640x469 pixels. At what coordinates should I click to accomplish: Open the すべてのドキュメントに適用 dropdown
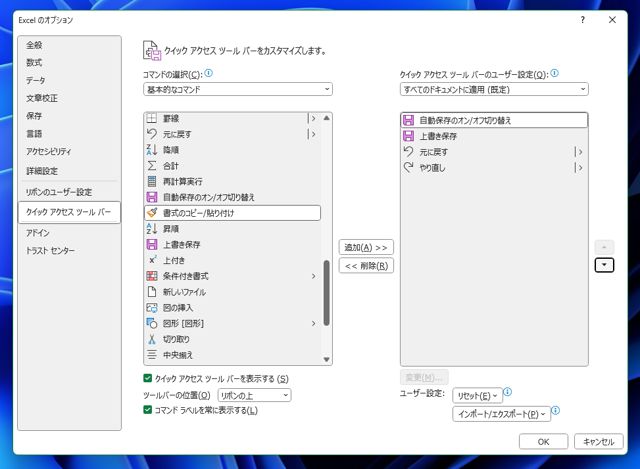pos(494,89)
